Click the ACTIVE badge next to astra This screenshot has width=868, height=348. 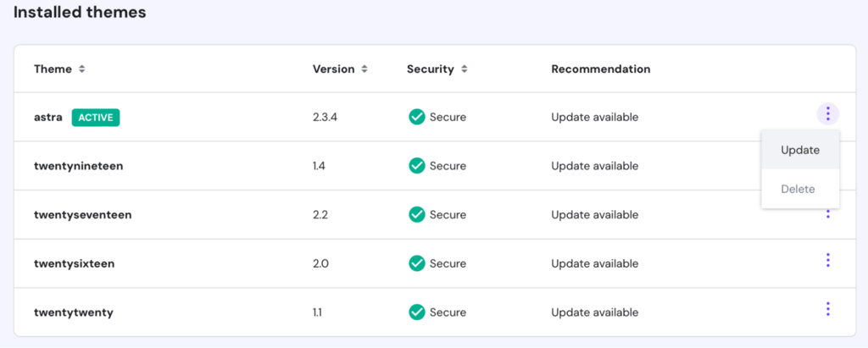pos(96,117)
